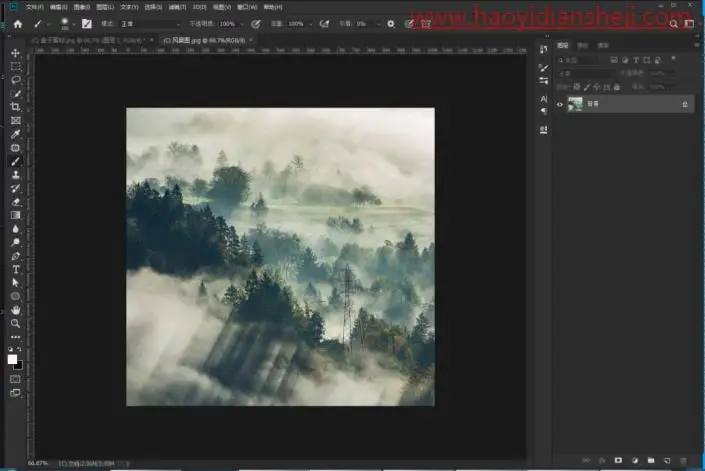
Task: Change screen mode at toolbox bottom
Action: [15, 393]
